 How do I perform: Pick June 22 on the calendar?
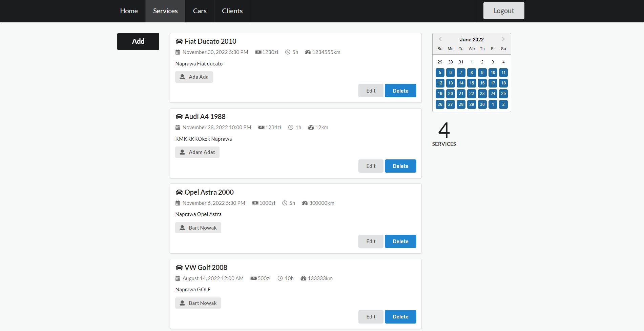[x=472, y=94]
